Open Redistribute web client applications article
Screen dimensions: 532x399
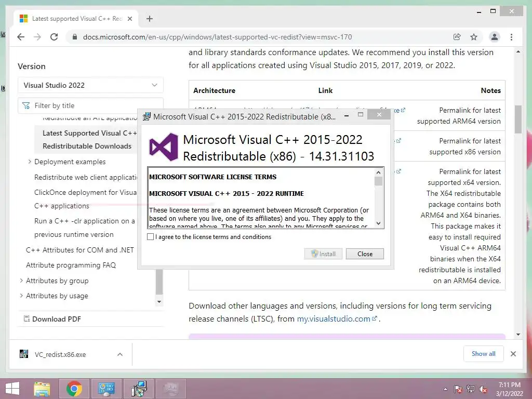[x=86, y=177]
